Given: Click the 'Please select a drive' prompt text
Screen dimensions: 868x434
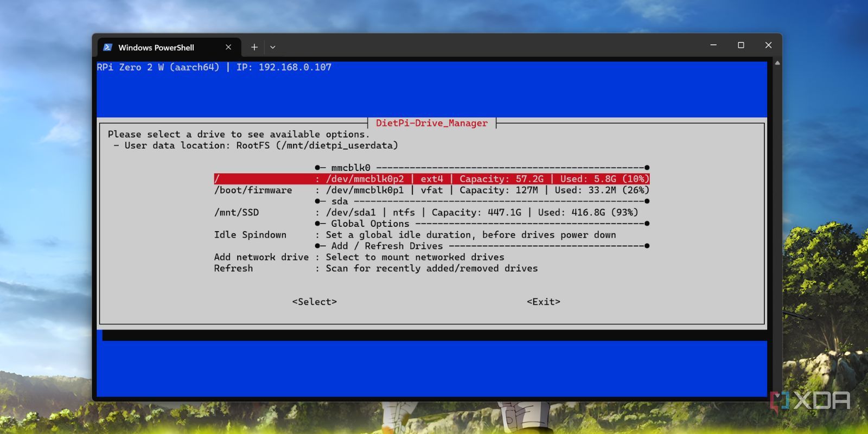Looking at the screenshot, I should (x=239, y=134).
